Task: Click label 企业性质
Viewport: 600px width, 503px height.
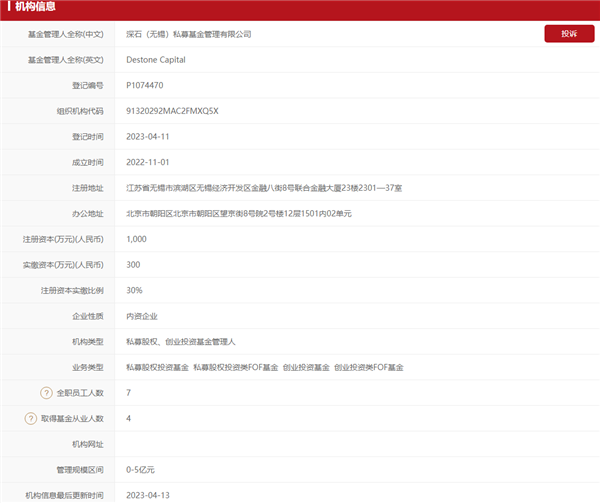Action: pos(88,316)
